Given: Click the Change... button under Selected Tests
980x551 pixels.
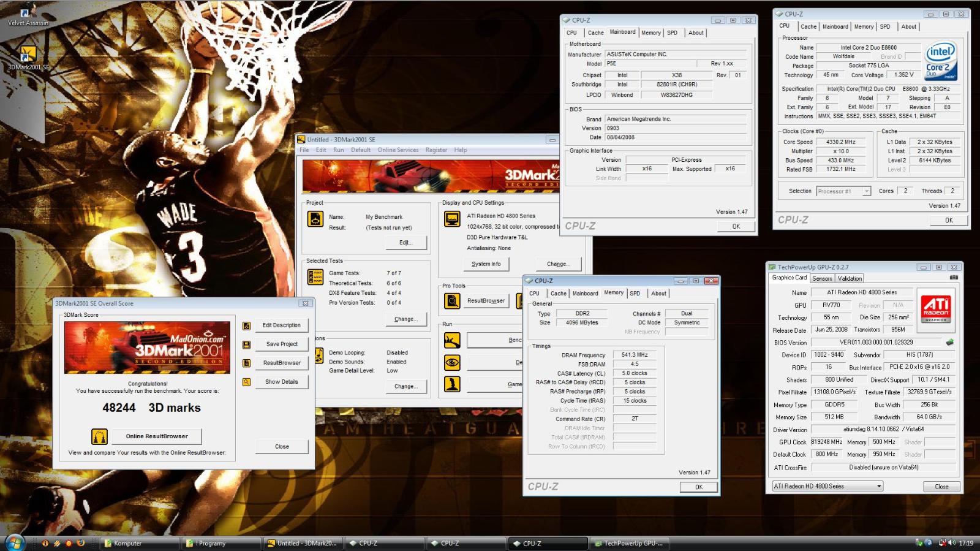Looking at the screenshot, I should 406,319.
